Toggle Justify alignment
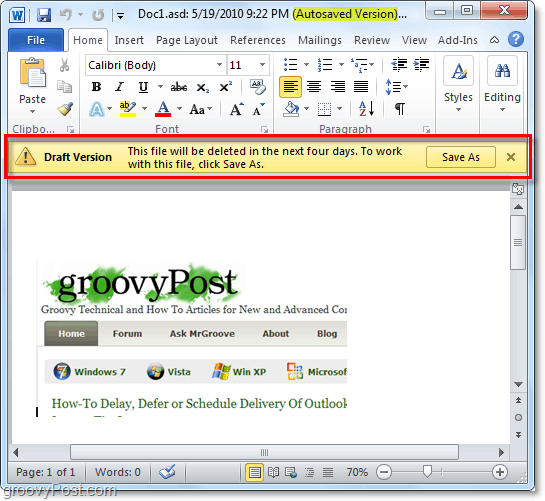This screenshot has width=545, height=501. (361, 87)
